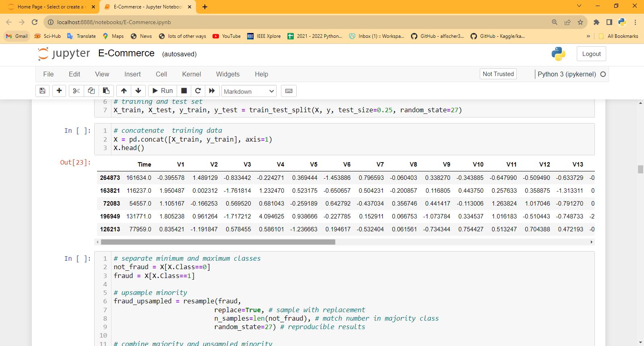This screenshot has height=346, width=644.
Task: Open All Bookmarks folder
Action: click(x=619, y=36)
